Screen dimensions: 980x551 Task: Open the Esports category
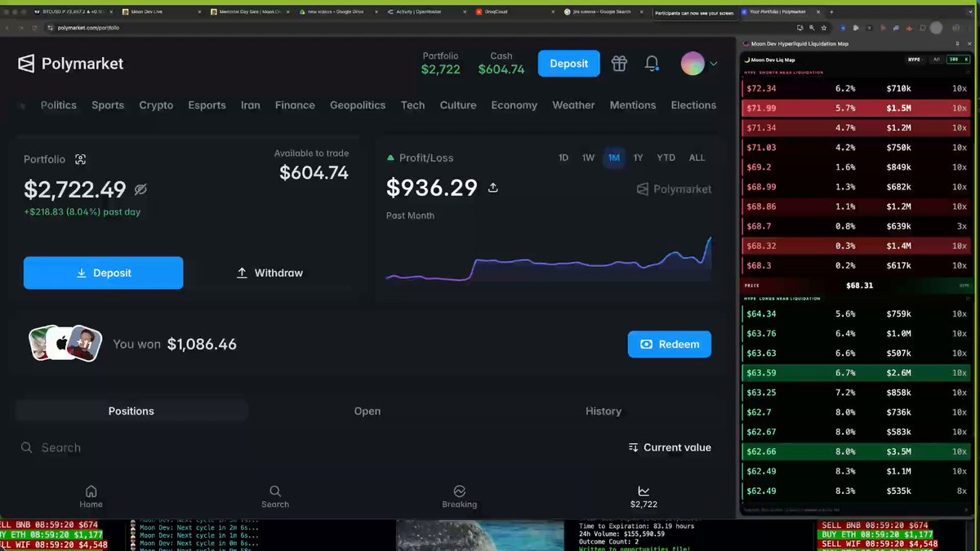point(207,105)
